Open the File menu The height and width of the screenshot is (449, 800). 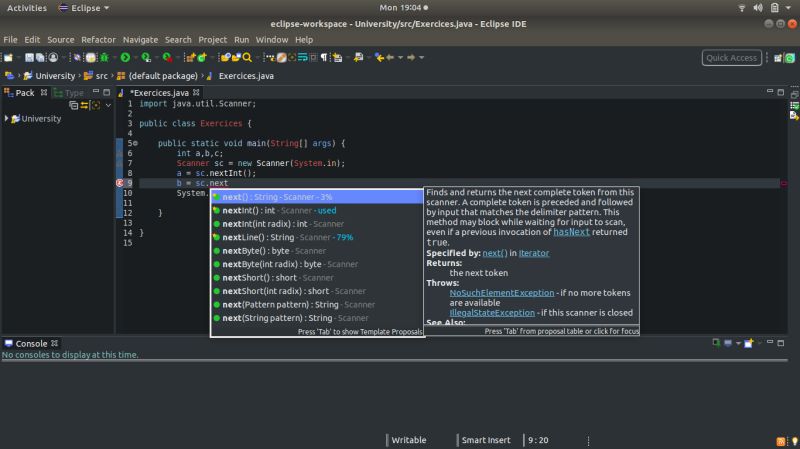tap(10, 39)
